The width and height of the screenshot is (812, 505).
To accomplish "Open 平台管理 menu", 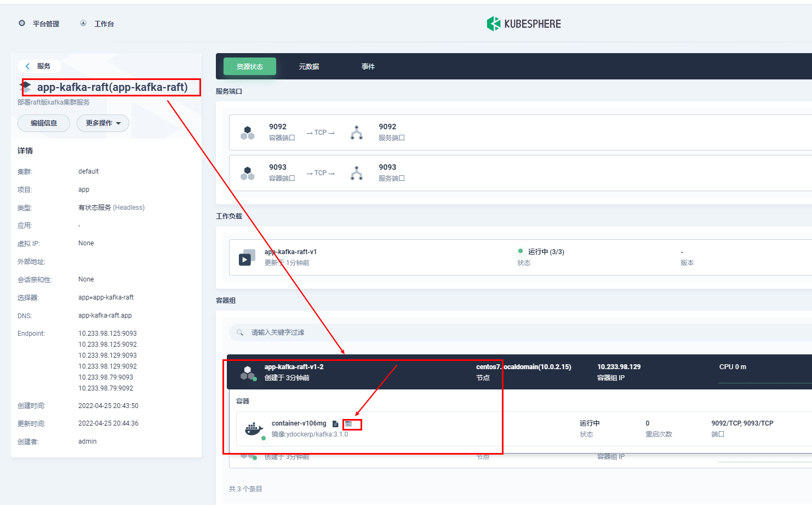I will (46, 24).
